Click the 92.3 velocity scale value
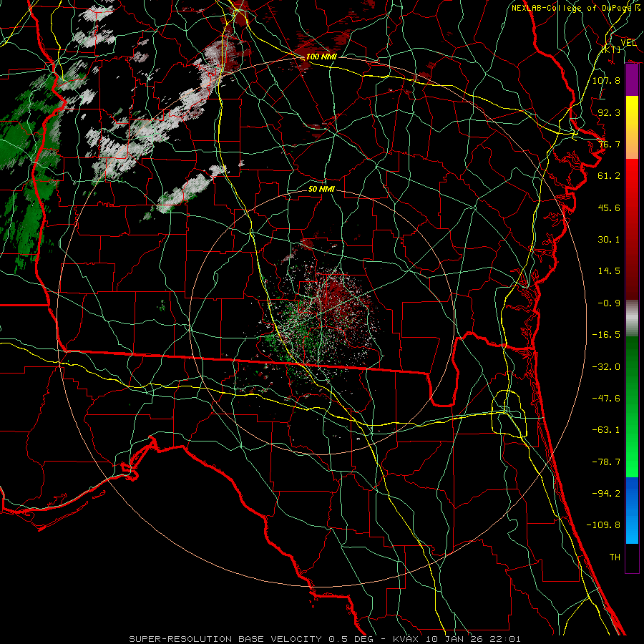 pos(609,112)
